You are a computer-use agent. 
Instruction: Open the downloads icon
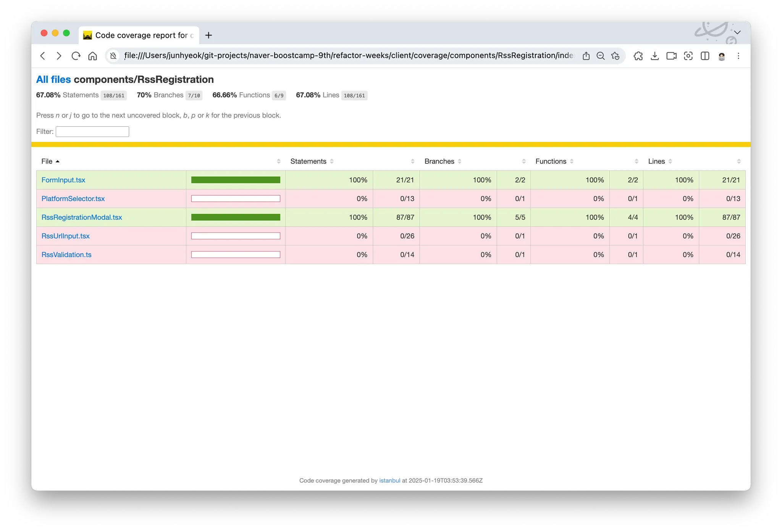point(655,56)
